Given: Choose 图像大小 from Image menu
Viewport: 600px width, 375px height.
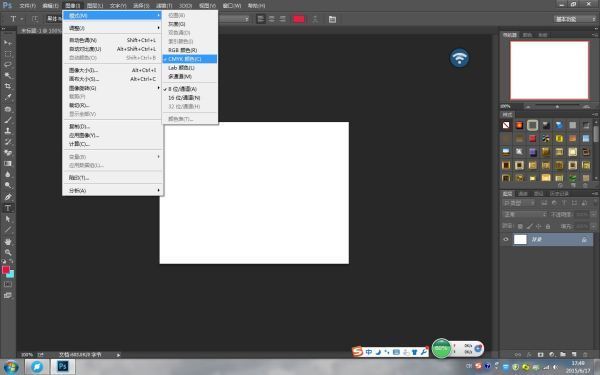Looking at the screenshot, I should pos(112,70).
